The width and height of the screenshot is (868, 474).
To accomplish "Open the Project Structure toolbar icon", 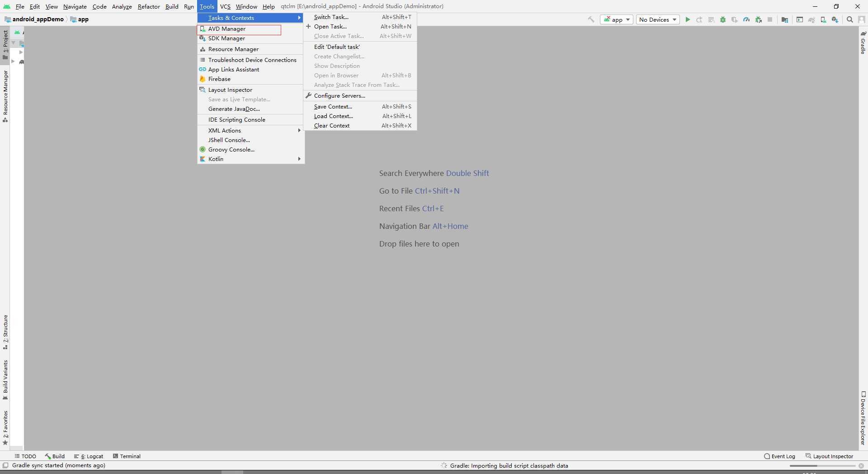I will click(x=785, y=19).
